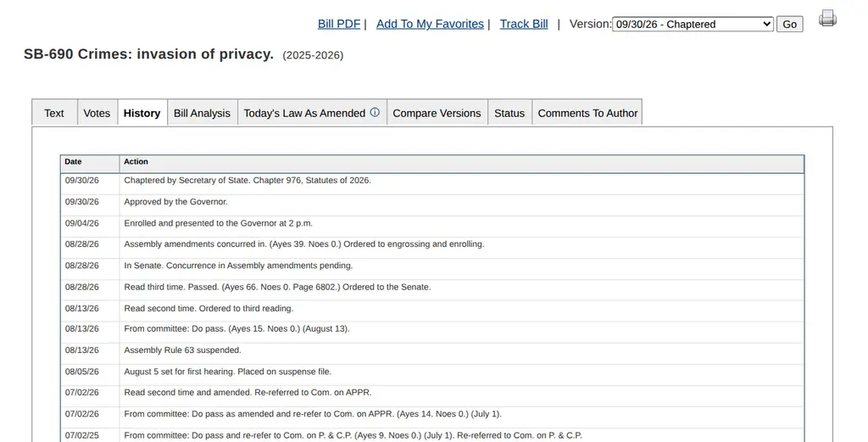Click 'Assembly Rule 63 suspended.' entry
The image size is (868, 442).
pos(183,350)
